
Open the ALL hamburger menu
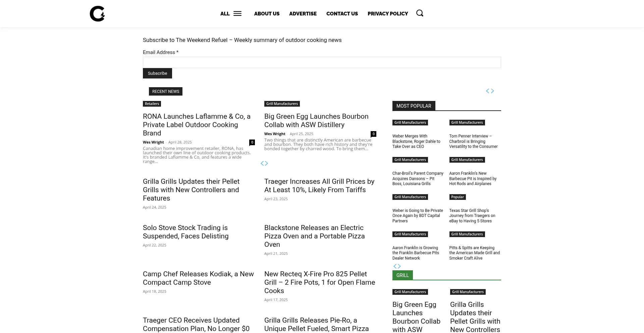(x=231, y=14)
